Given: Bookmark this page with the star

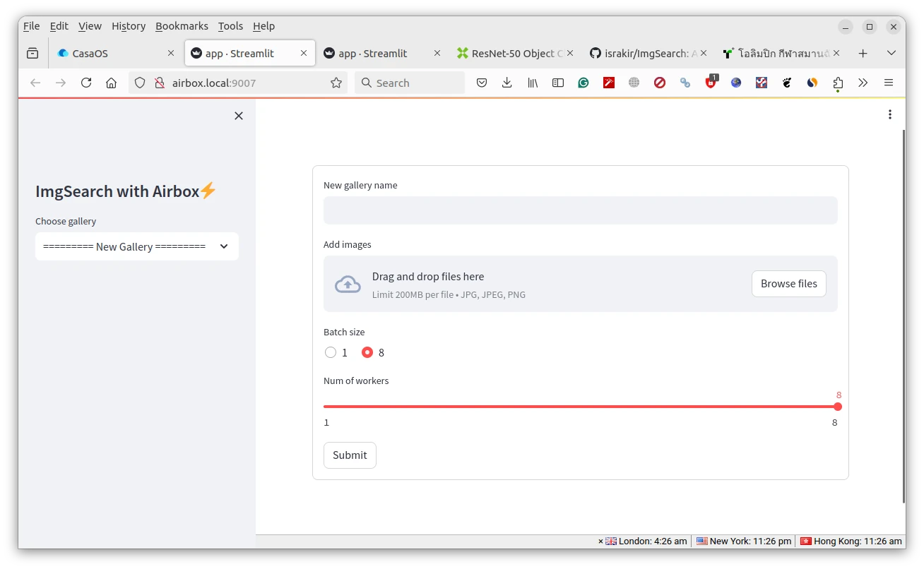Looking at the screenshot, I should (336, 83).
